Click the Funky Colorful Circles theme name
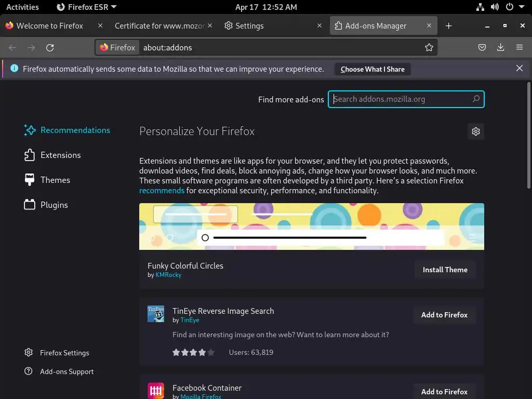532x399 pixels. (185, 265)
